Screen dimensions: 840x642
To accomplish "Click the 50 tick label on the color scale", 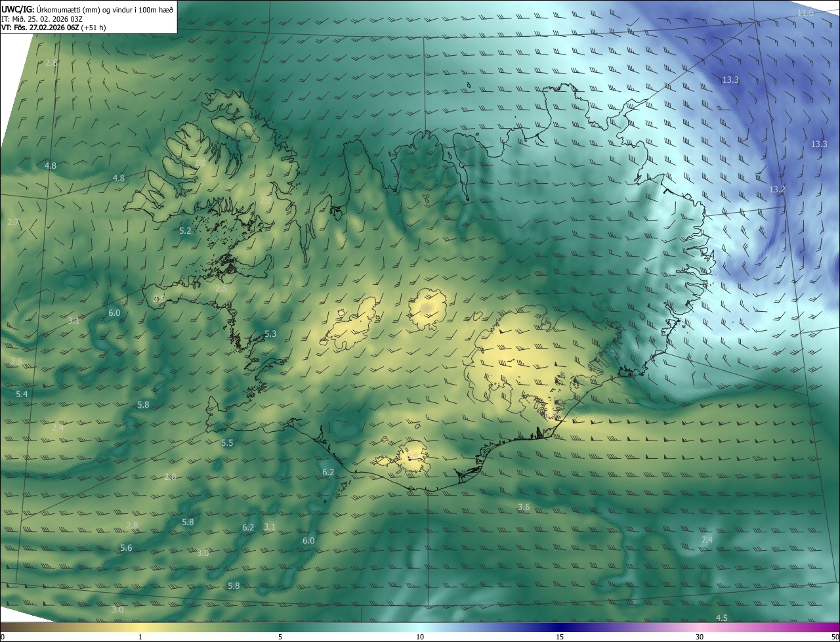I will [835, 637].
